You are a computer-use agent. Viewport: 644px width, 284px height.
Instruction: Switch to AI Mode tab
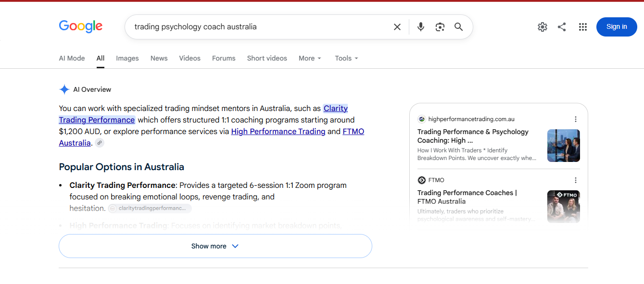coord(72,58)
